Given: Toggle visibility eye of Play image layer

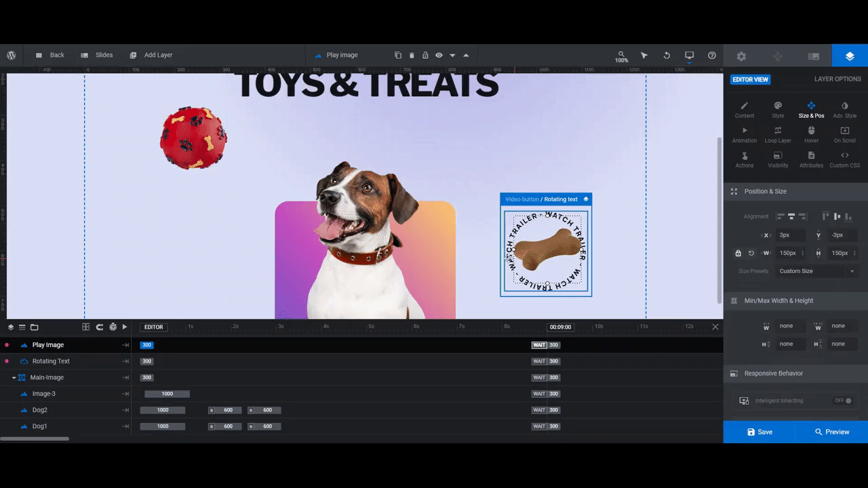Looking at the screenshot, I should 439,55.
